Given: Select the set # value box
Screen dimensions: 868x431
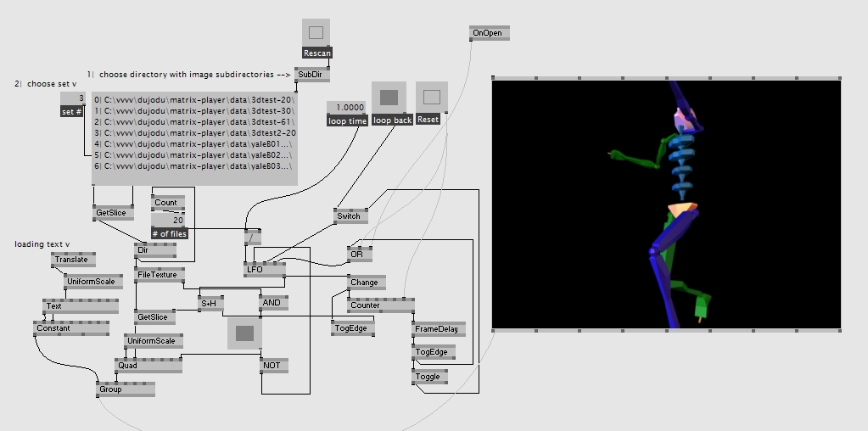Looking at the screenshot, I should click(72, 99).
